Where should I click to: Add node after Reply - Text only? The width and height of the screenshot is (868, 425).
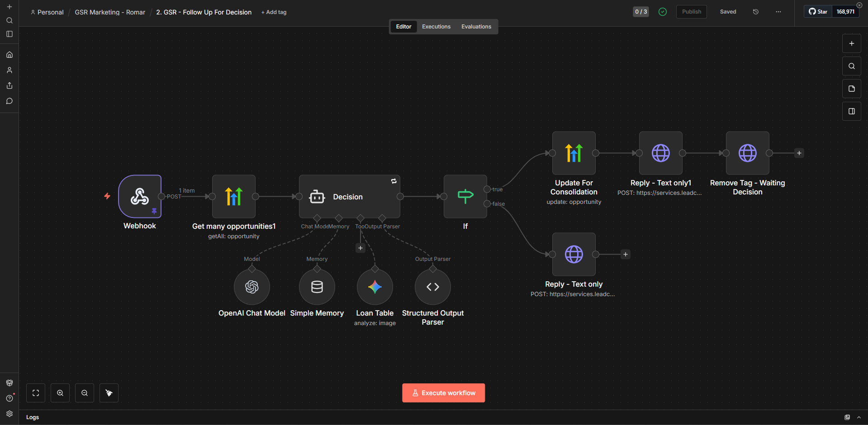(626, 254)
